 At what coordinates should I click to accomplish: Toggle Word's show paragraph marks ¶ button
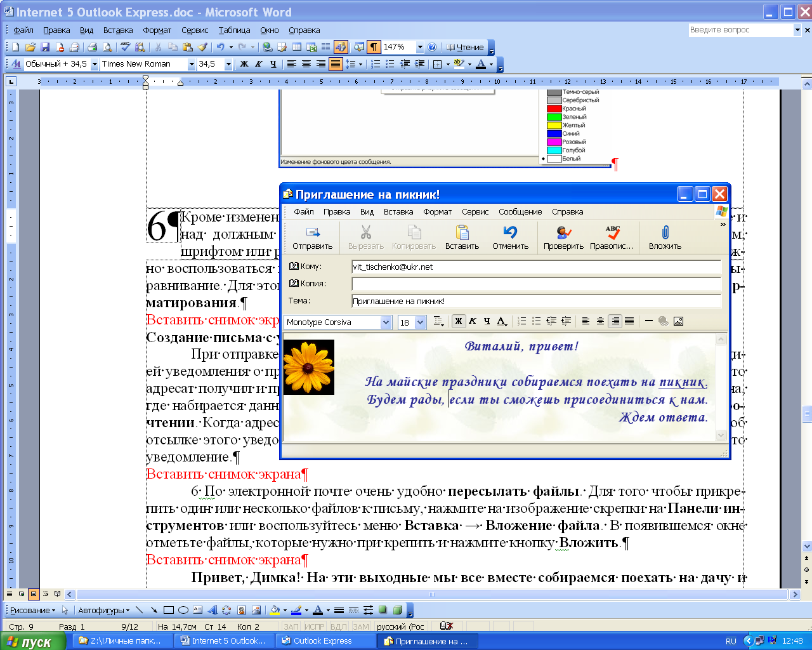(374, 47)
